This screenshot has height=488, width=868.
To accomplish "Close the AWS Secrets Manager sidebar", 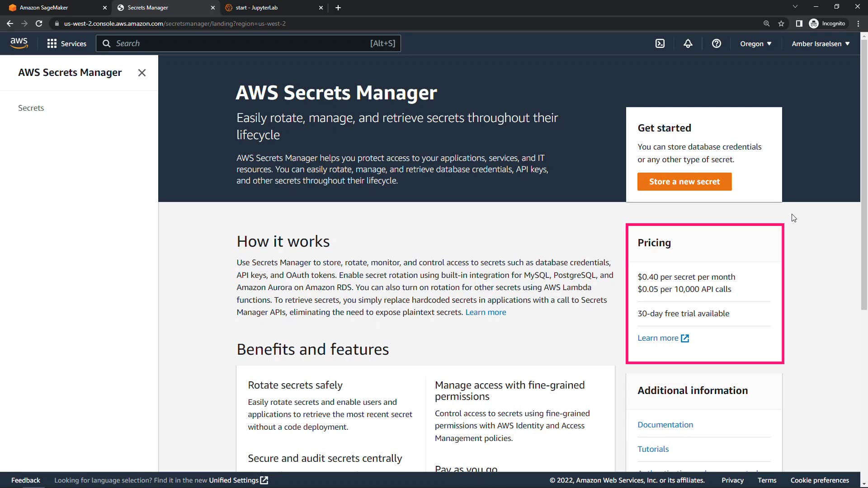I will coord(142,73).
